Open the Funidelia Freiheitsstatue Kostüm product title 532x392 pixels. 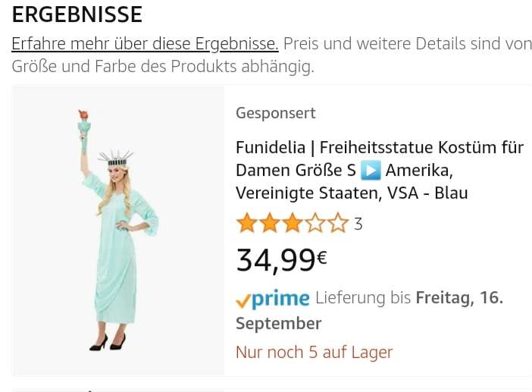(x=380, y=170)
